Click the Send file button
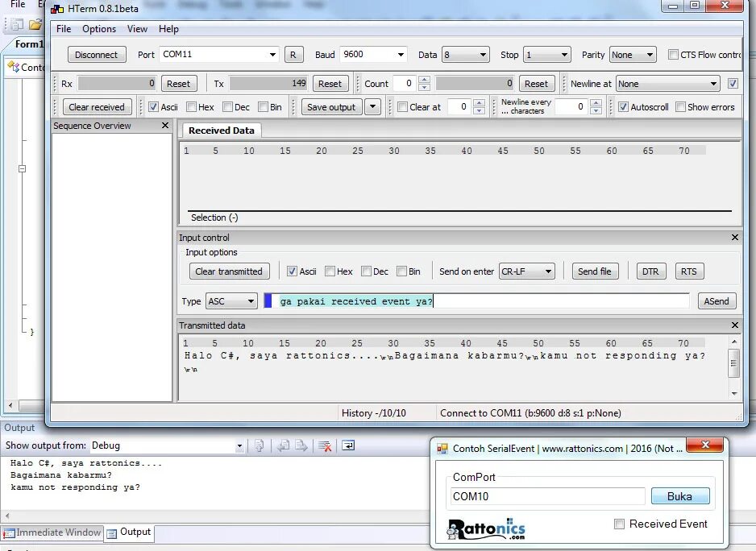756x551 pixels. [595, 271]
